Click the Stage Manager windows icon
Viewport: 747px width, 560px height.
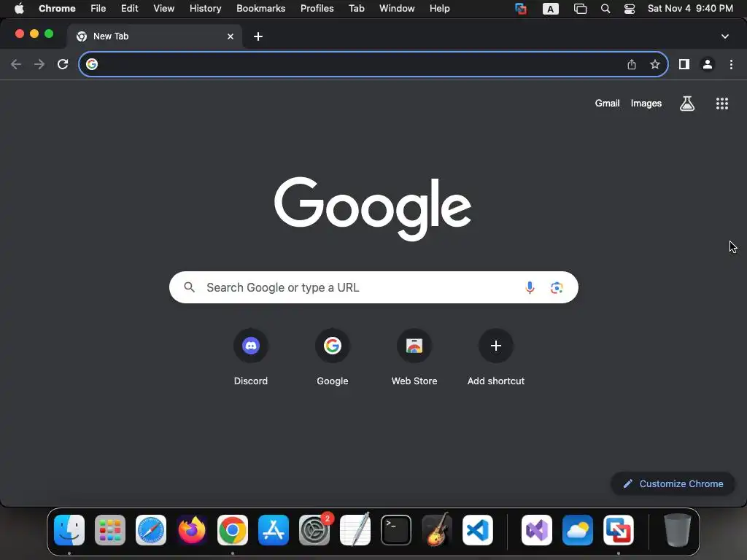[x=580, y=9]
